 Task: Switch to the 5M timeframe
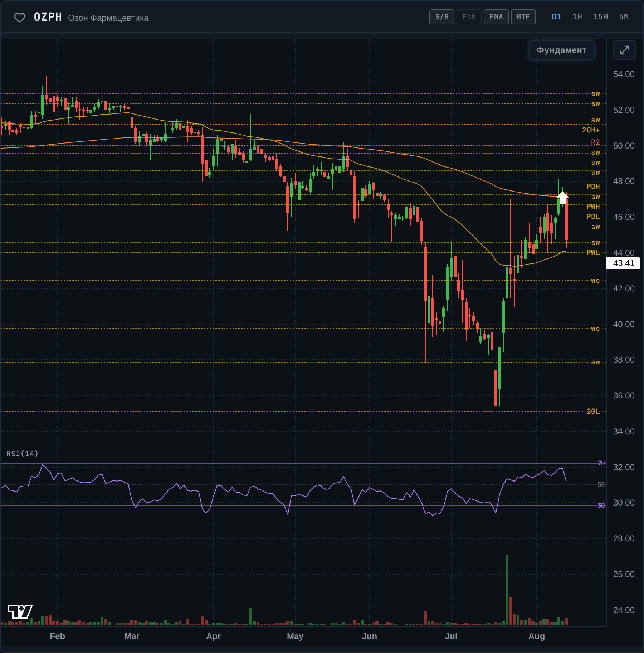tap(624, 17)
